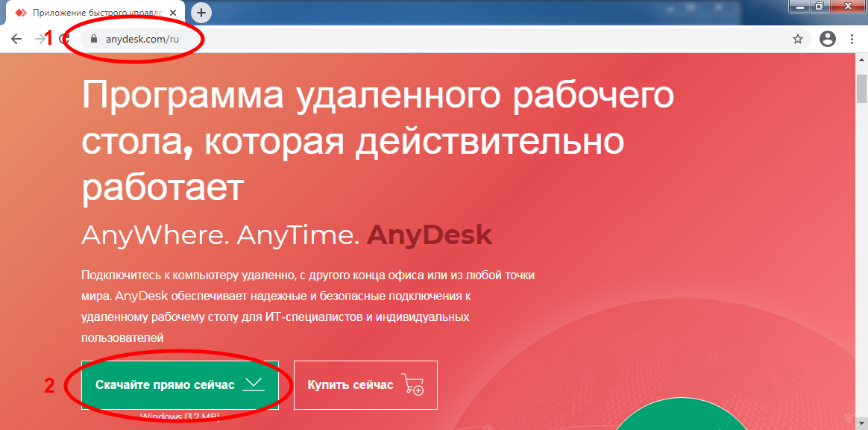
Task: Click the AnyDesk heading text on the page
Action: (429, 234)
